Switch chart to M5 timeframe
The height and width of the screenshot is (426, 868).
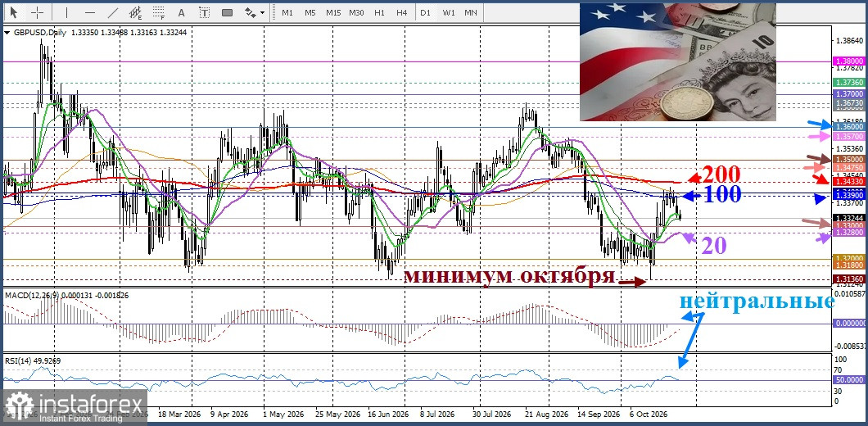pos(310,12)
